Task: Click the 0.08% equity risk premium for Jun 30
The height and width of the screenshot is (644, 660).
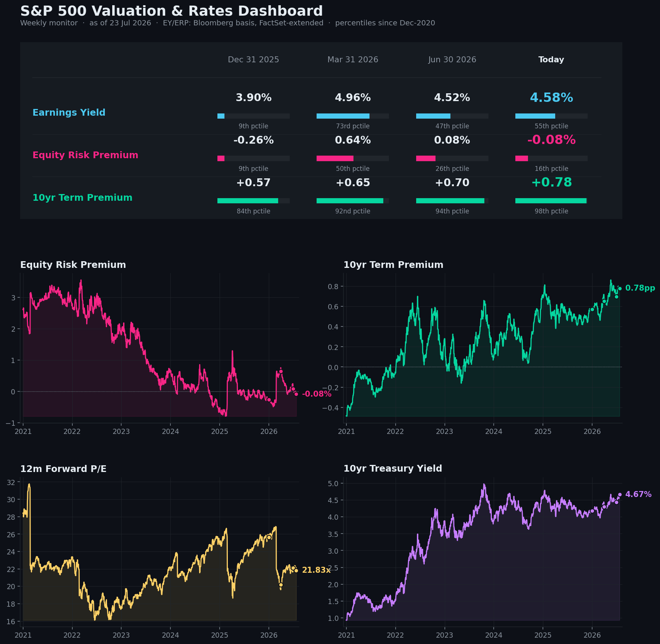Action: (452, 140)
